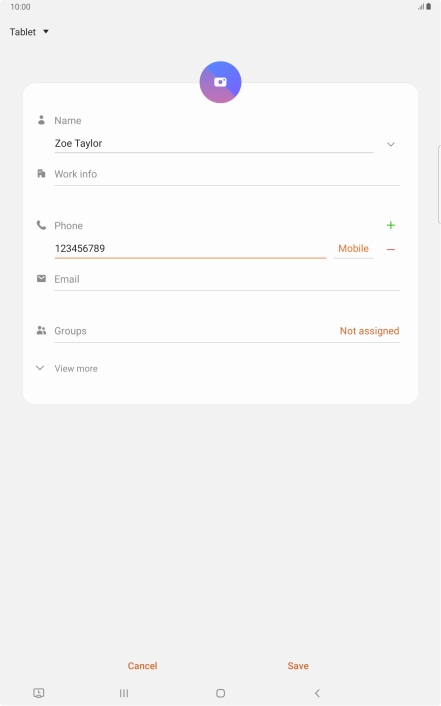Save the contact
The width and height of the screenshot is (441, 706).
(x=298, y=665)
